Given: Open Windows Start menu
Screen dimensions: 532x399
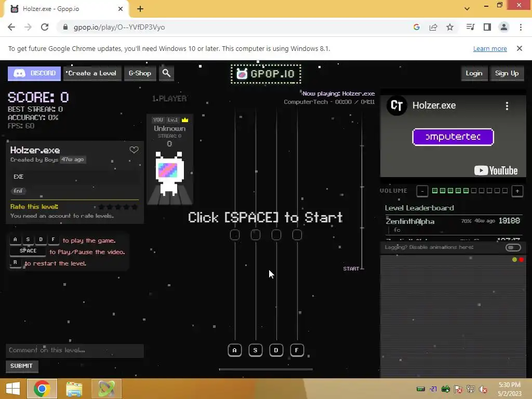Looking at the screenshot, I should click(13, 389).
